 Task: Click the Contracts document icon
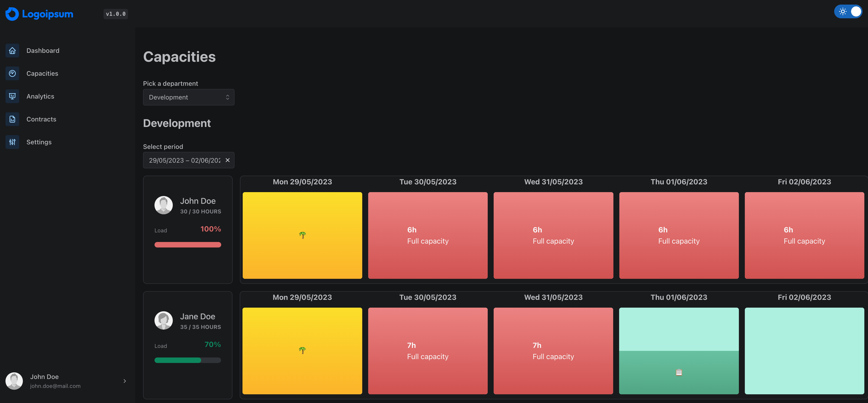[12, 119]
